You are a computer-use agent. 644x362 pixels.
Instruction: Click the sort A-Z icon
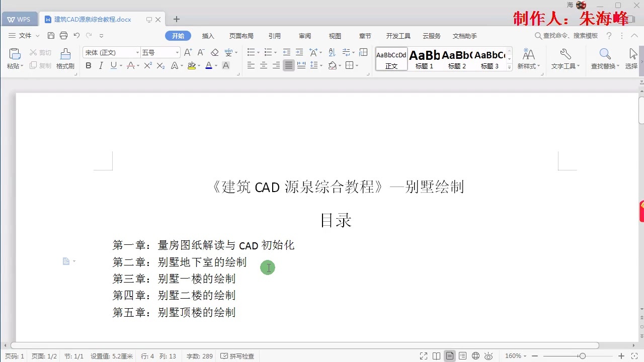click(x=332, y=52)
